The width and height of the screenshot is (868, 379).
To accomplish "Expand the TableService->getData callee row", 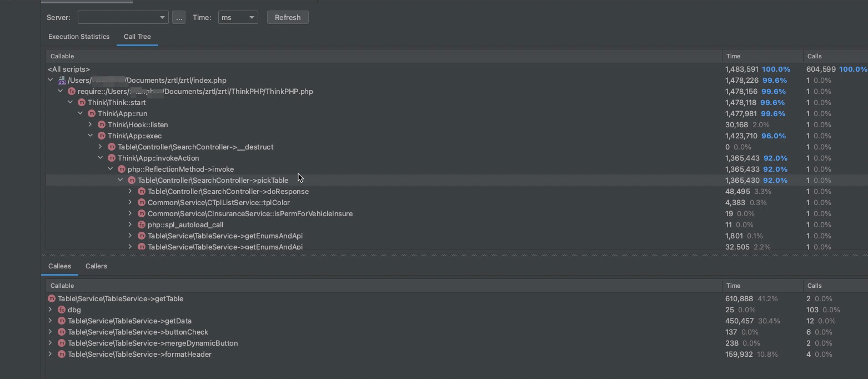I will point(51,321).
